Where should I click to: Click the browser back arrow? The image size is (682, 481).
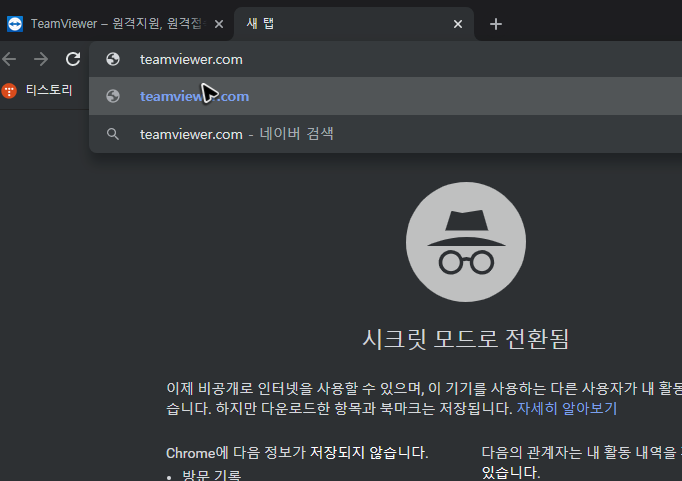point(9,59)
